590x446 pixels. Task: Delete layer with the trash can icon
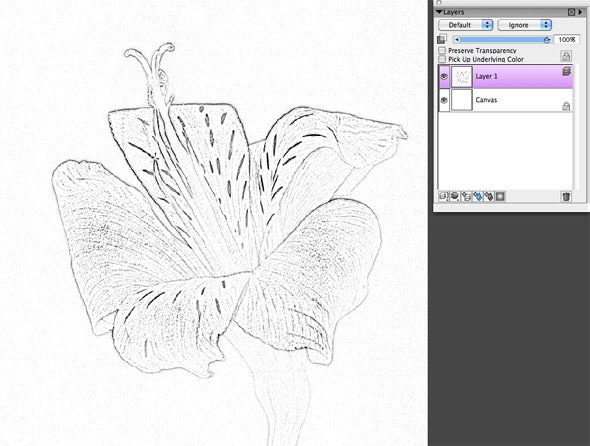(566, 196)
